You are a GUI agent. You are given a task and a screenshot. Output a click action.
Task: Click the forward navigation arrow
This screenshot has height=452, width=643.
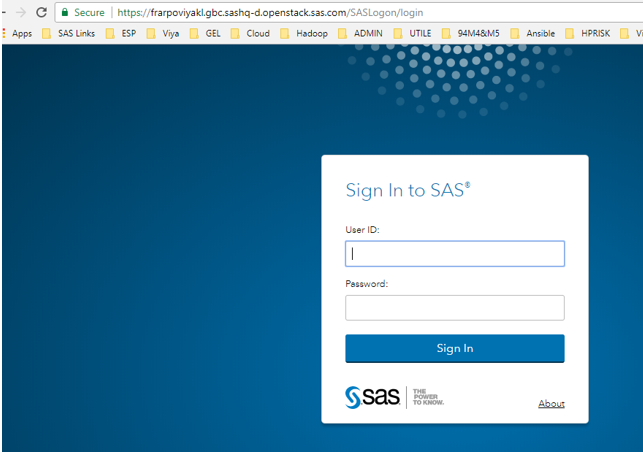point(21,12)
